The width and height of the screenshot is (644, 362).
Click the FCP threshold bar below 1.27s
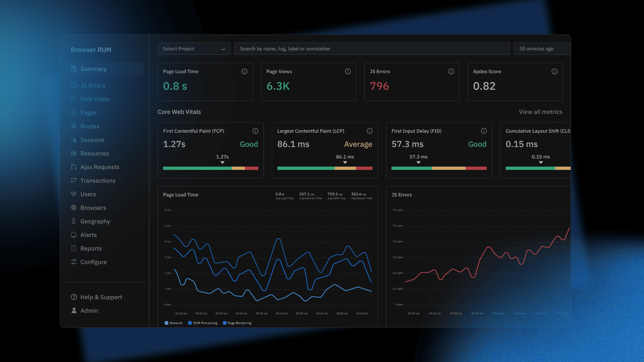tap(210, 168)
